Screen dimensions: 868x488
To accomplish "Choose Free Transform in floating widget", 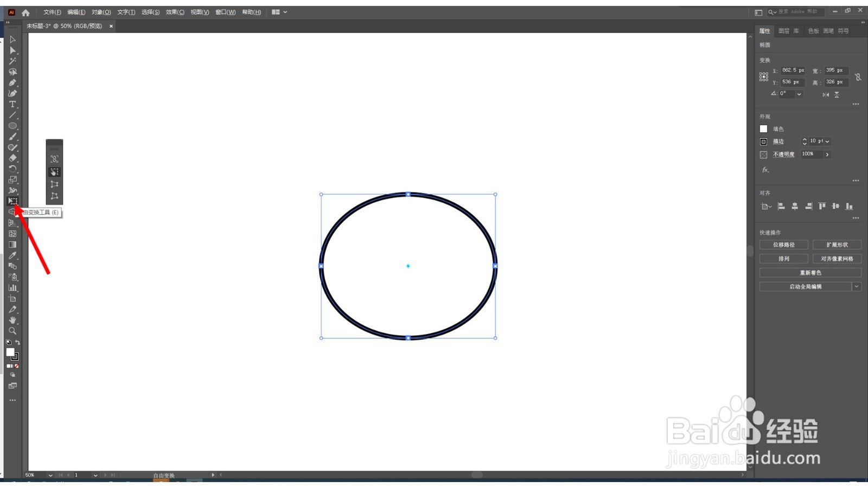I will coord(54,172).
